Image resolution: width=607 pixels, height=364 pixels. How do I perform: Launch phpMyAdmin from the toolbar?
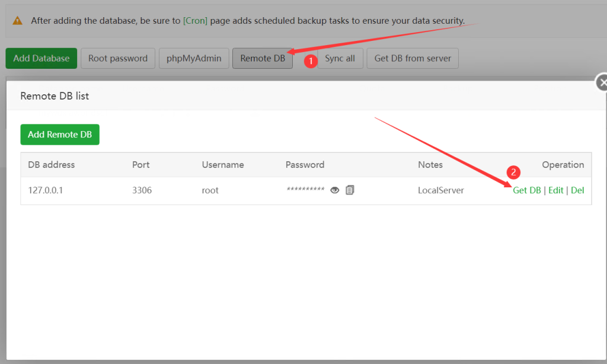194,59
